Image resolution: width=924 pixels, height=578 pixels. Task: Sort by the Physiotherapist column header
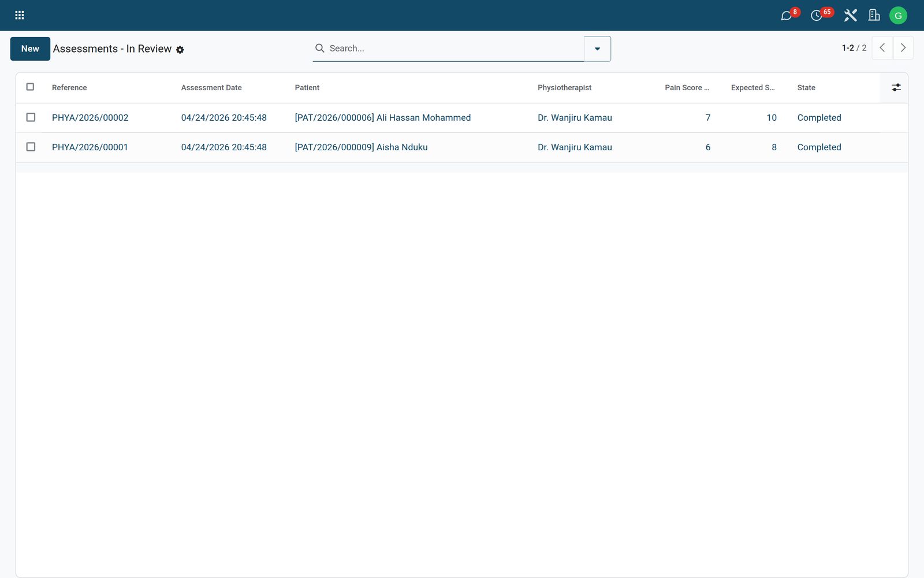(565, 88)
